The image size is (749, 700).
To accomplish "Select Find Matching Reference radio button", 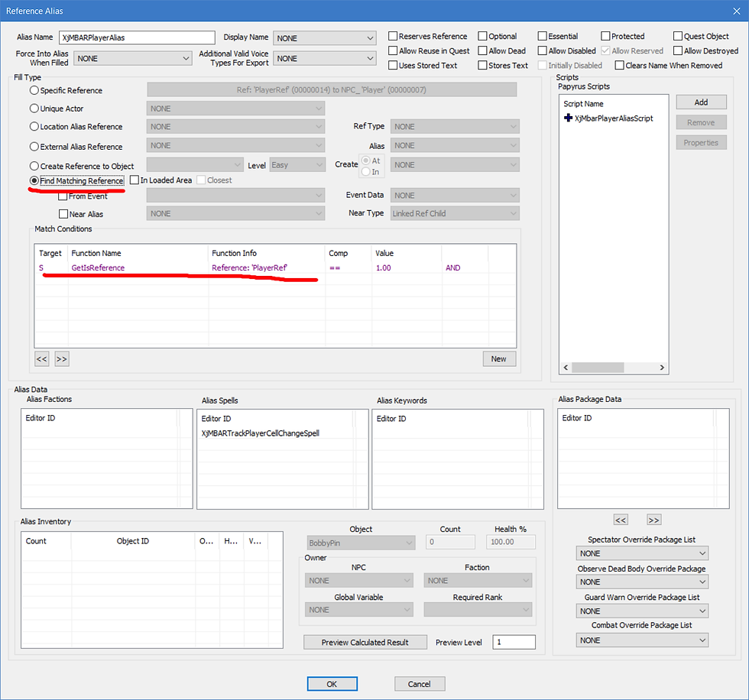I will (34, 180).
